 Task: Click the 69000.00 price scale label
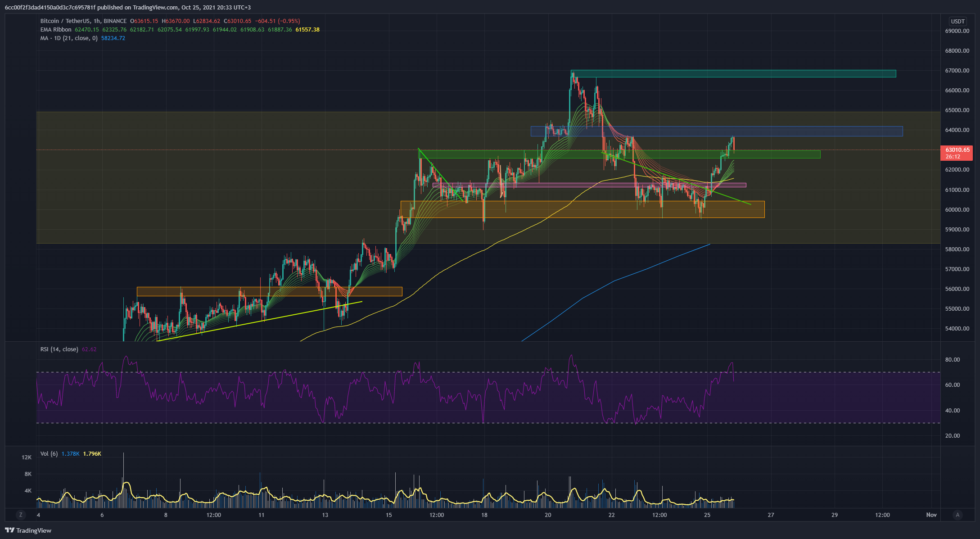957,31
